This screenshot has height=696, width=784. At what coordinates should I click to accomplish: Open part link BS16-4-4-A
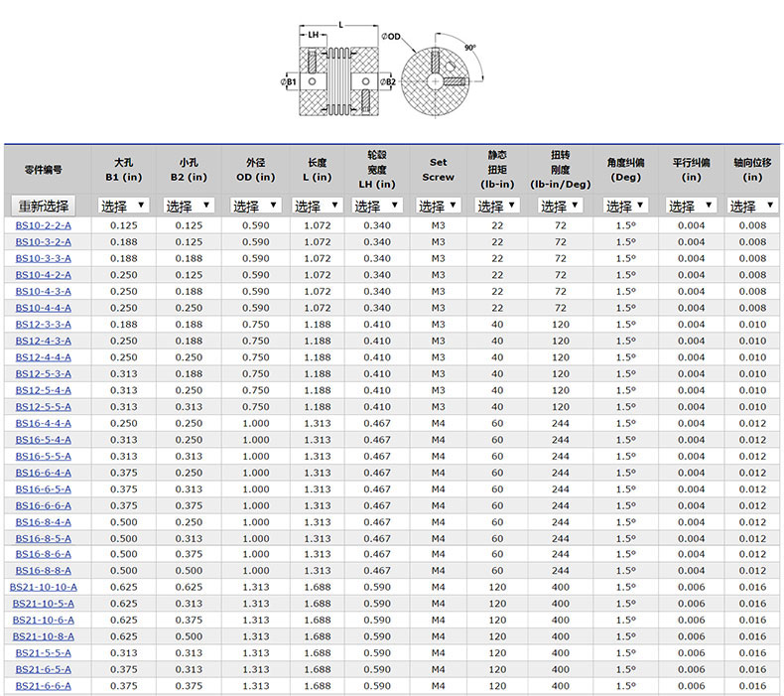tap(44, 423)
